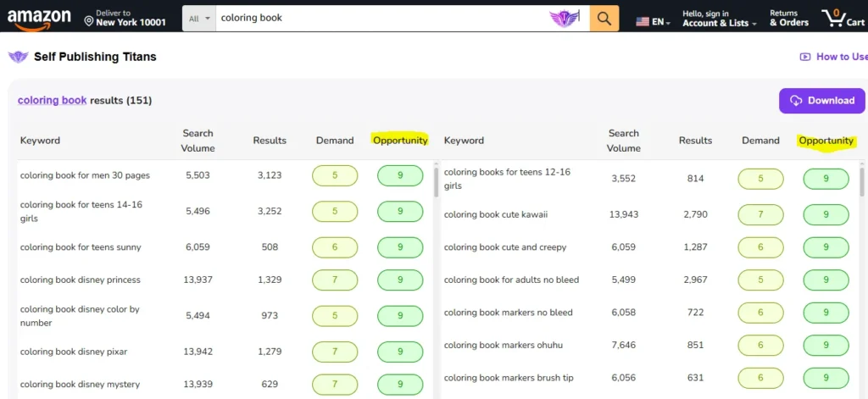Click search volume 7,646
The height and width of the screenshot is (399, 868).
pos(624,346)
